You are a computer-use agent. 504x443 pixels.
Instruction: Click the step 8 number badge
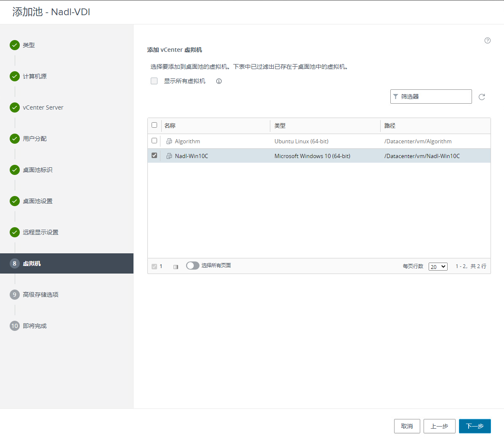[14, 263]
